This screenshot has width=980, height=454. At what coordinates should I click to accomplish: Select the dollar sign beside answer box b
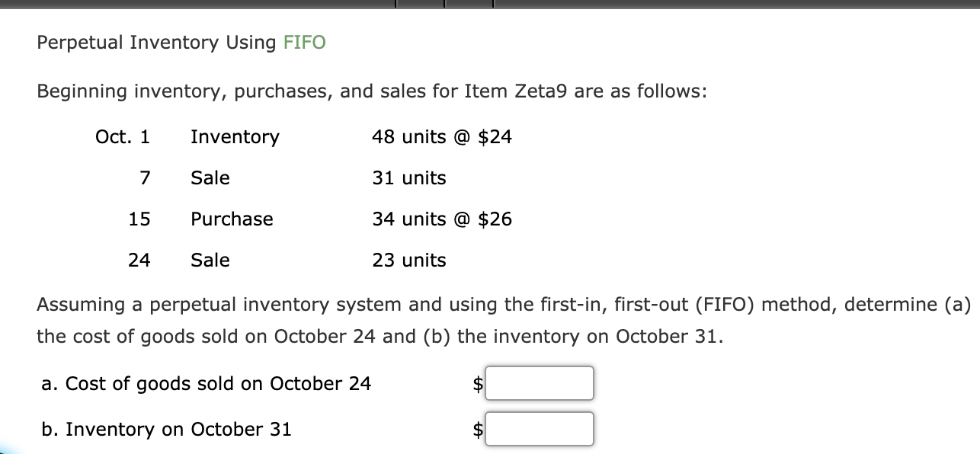coord(476,429)
